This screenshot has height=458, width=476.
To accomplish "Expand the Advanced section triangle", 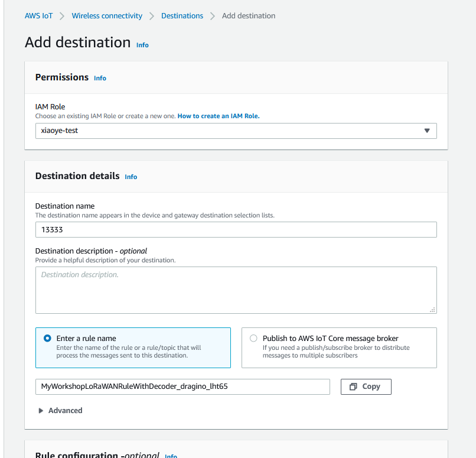I will click(x=41, y=411).
